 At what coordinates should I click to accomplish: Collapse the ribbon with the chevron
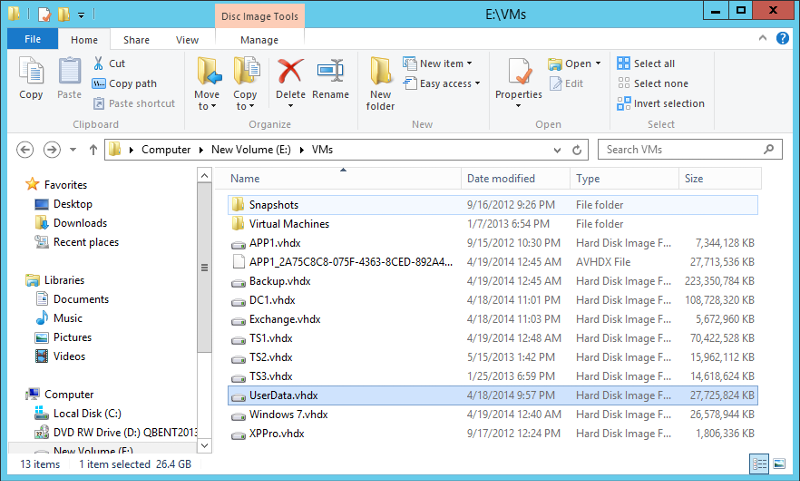(x=763, y=38)
